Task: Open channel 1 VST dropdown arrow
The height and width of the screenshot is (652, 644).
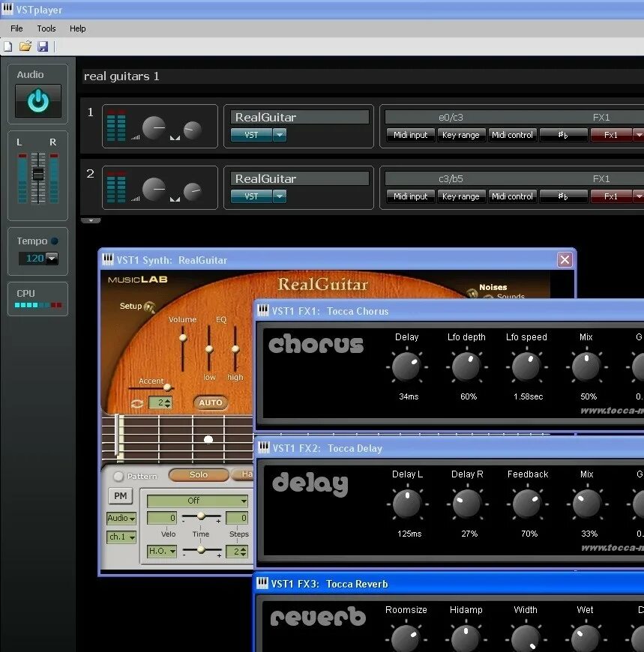Action: click(280, 135)
